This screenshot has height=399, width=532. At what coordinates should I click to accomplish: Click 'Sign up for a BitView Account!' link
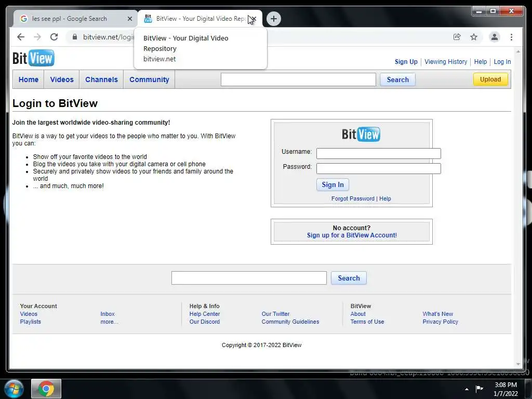352,235
